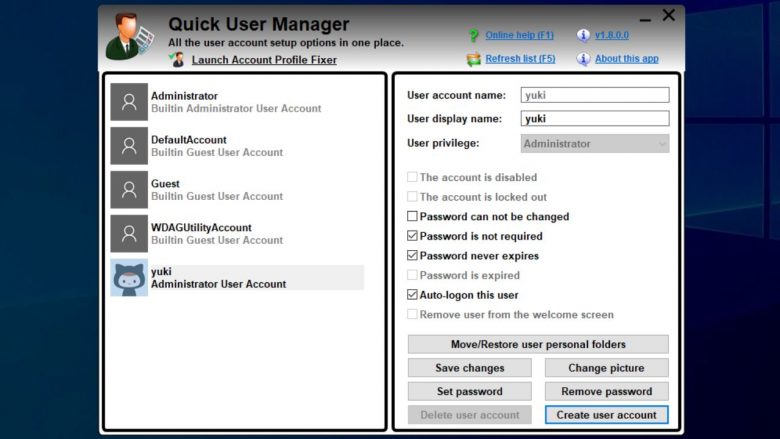The height and width of the screenshot is (439, 780).
Task: Uncheck 'Password is not required'
Action: click(412, 236)
